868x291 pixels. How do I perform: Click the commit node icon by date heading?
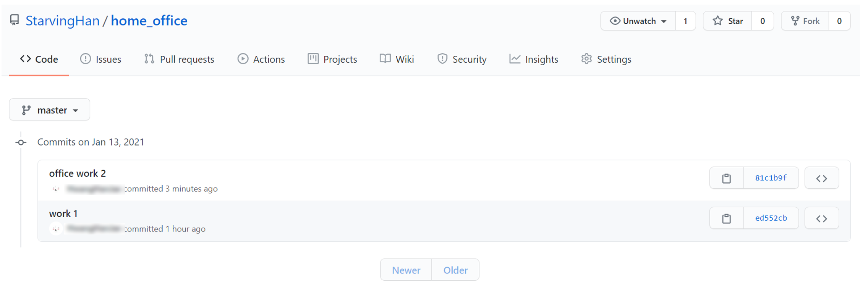point(21,142)
